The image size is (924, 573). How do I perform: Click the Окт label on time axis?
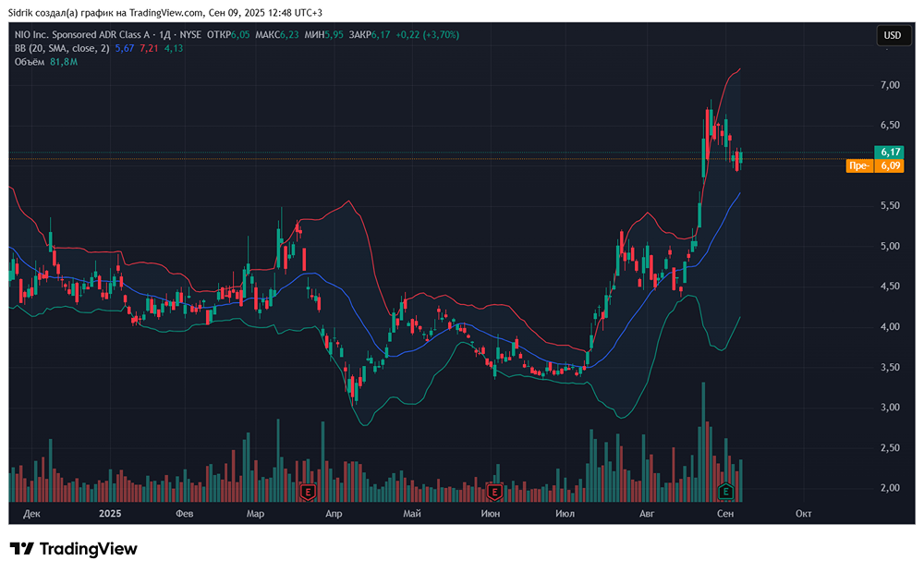pos(804,514)
